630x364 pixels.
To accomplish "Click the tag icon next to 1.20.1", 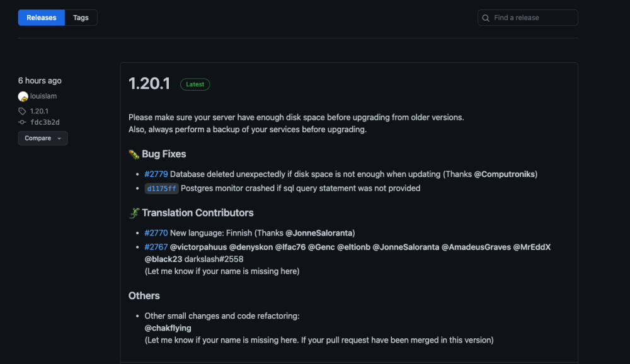I will (x=22, y=111).
